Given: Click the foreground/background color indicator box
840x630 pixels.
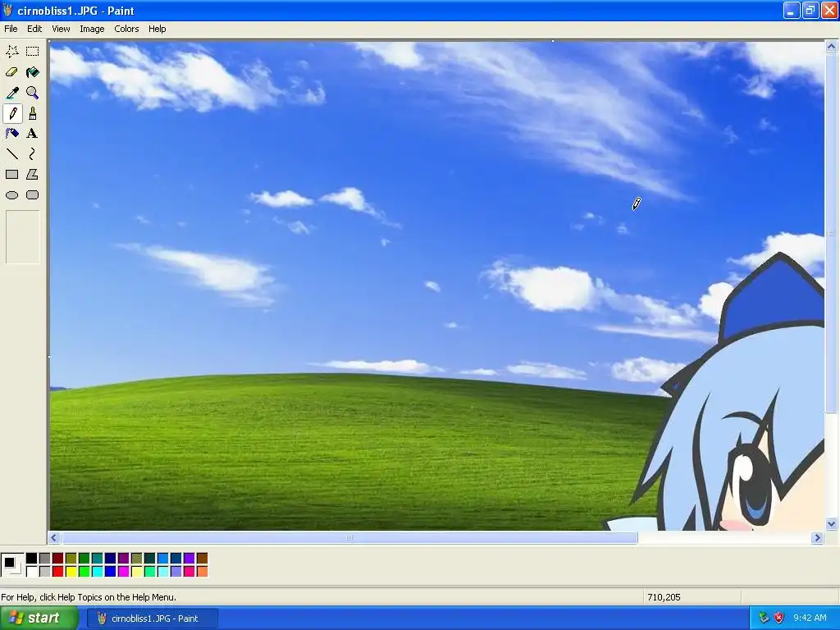Looking at the screenshot, I should click(x=12, y=564).
